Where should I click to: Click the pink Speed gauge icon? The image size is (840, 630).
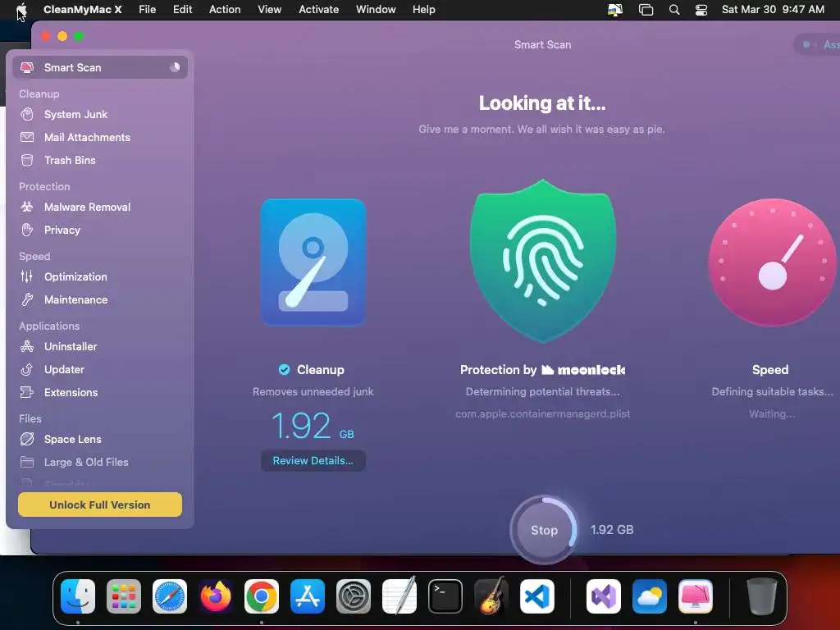[x=772, y=262]
